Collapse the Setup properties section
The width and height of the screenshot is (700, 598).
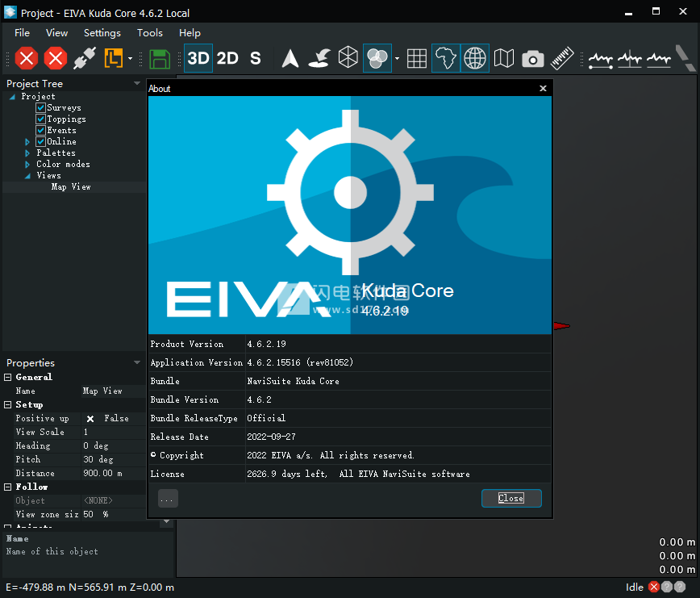[x=7, y=404]
